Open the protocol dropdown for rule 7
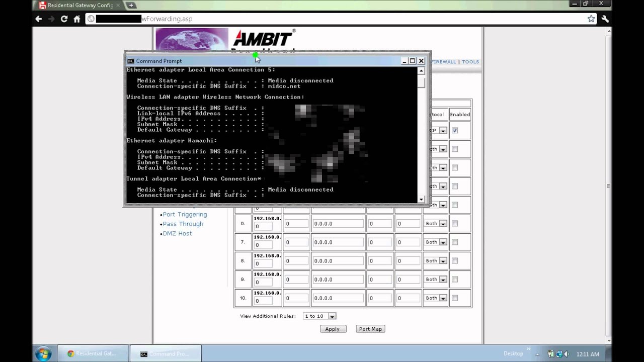Image resolution: width=644 pixels, height=362 pixels. click(435, 242)
